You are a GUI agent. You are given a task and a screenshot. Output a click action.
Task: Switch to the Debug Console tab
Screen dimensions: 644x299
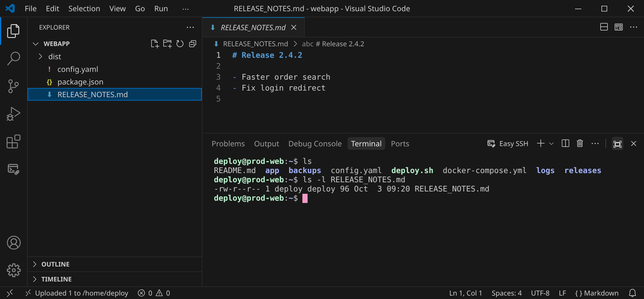315,143
